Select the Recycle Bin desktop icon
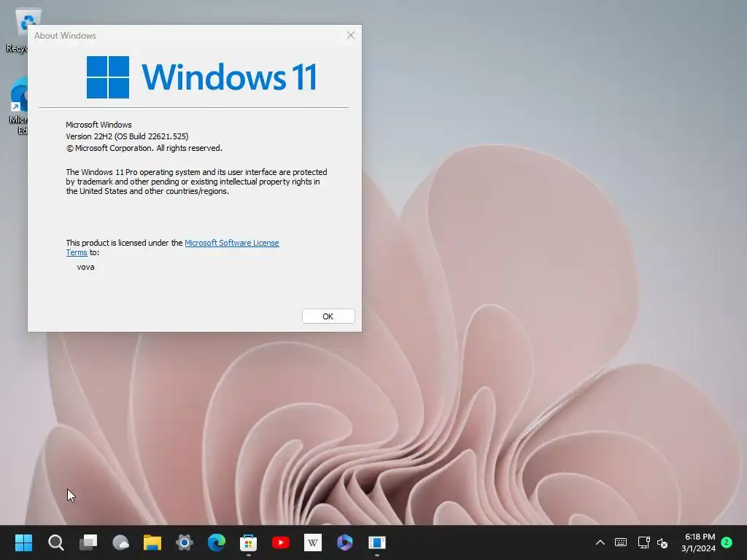 tap(19, 30)
